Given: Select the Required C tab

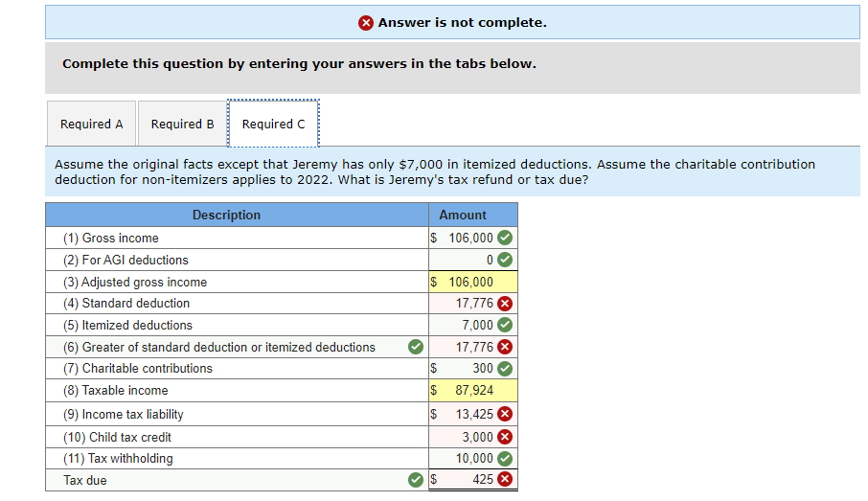Looking at the screenshot, I should point(273,124).
